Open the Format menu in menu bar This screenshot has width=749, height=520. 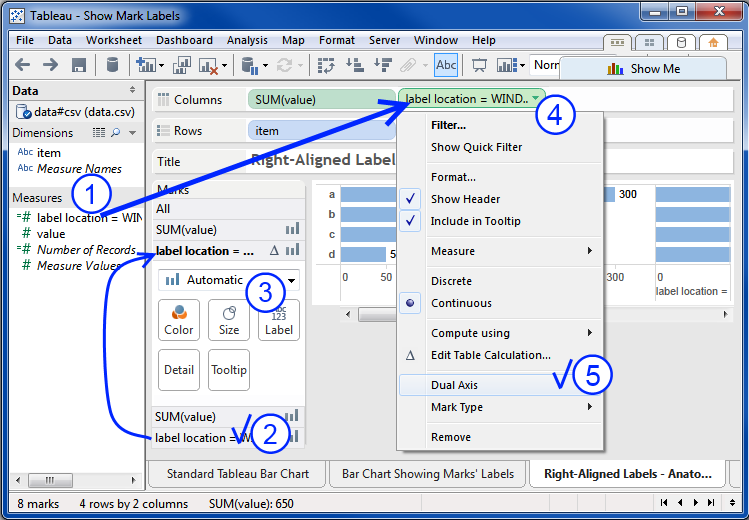tap(337, 40)
